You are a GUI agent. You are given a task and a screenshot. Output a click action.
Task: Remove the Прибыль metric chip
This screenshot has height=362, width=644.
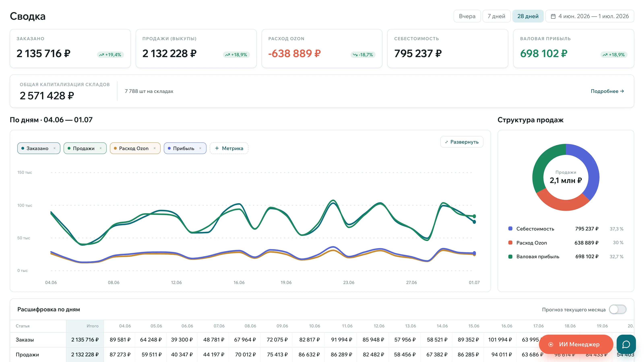tap(200, 148)
